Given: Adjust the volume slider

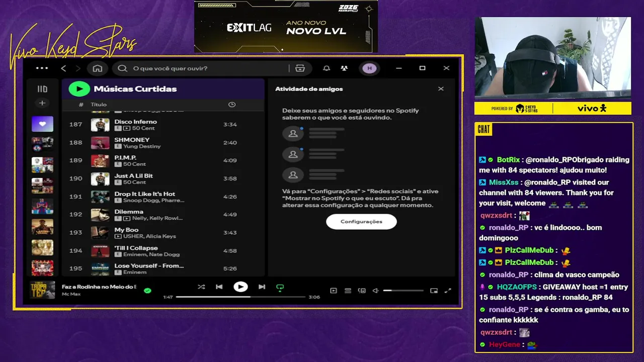Looking at the screenshot, I should (404, 291).
